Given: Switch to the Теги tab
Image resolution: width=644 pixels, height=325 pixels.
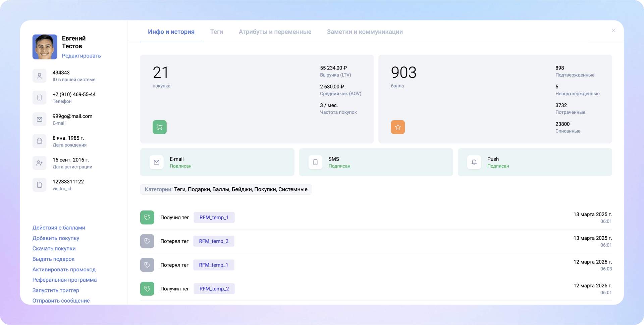Looking at the screenshot, I should pos(216,32).
